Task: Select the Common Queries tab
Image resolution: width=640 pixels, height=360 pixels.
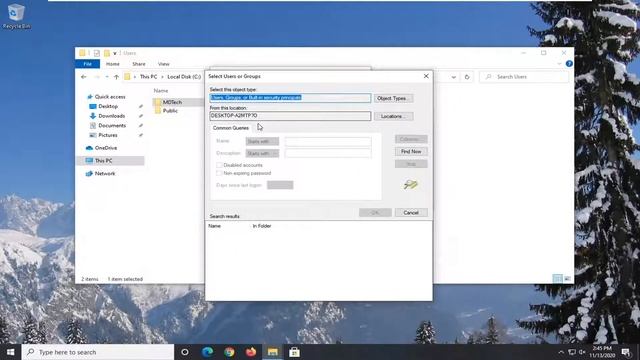Action: pyautogui.click(x=231, y=128)
